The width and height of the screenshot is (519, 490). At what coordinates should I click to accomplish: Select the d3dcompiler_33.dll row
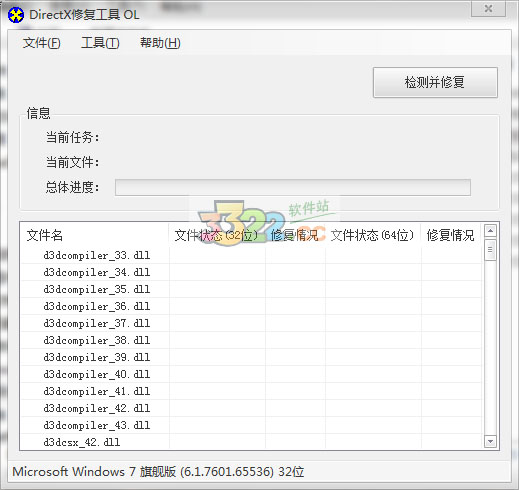[251, 255]
